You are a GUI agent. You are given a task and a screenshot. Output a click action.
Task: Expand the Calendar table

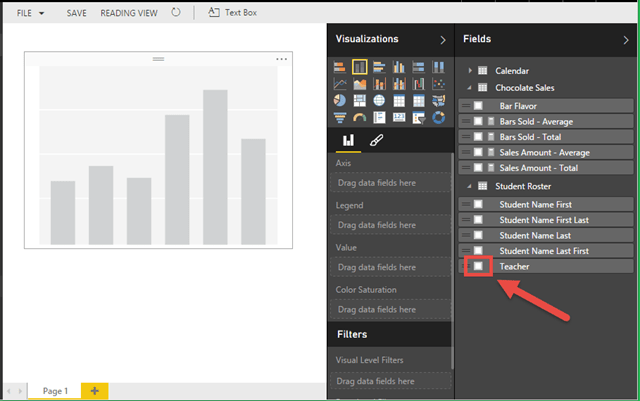(470, 70)
